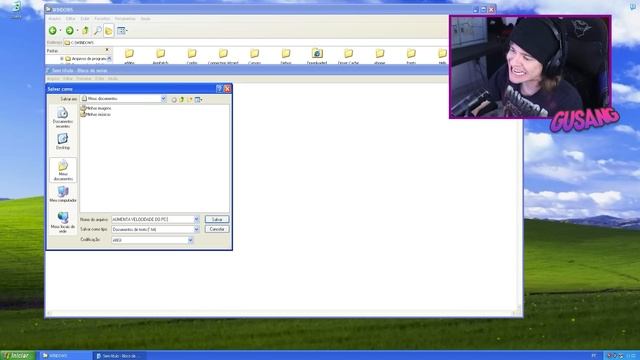Go to last folder visited in dialog
The width and height of the screenshot is (640, 360).
[174, 100]
